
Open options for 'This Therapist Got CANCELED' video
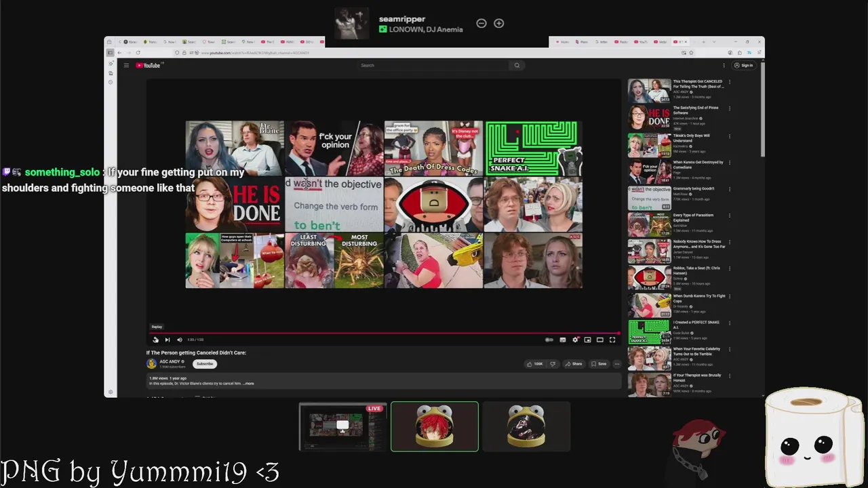point(730,82)
